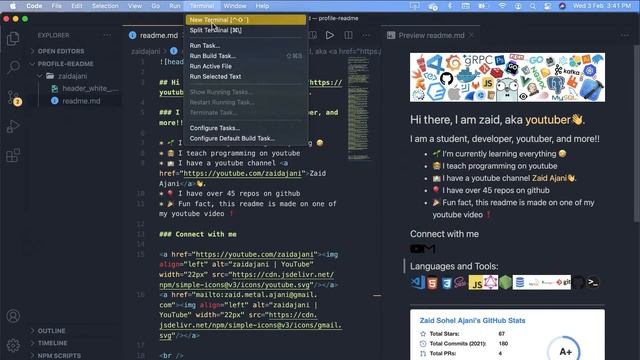Choose Run Selected Text menu entry
The image size is (640, 360).
tap(246, 76)
